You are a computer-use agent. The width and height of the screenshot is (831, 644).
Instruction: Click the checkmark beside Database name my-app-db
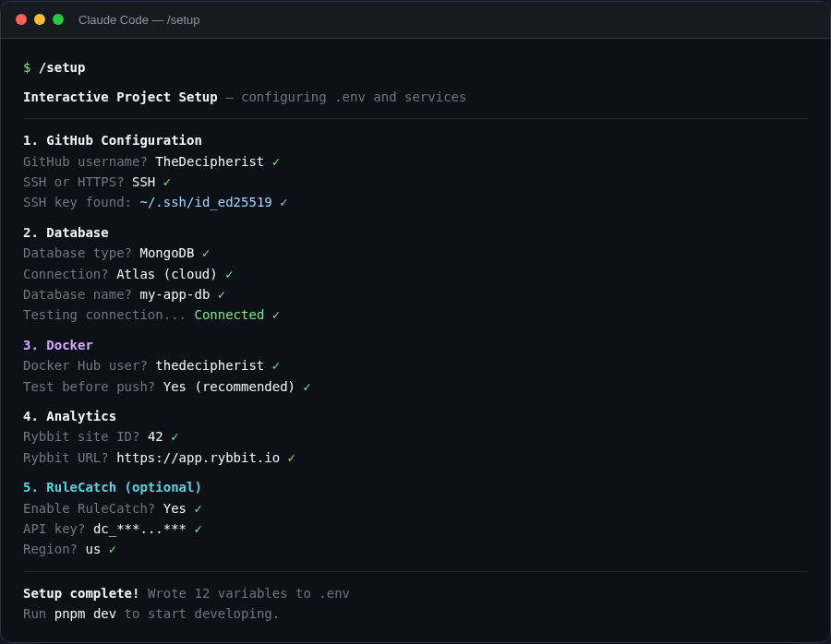[219, 294]
